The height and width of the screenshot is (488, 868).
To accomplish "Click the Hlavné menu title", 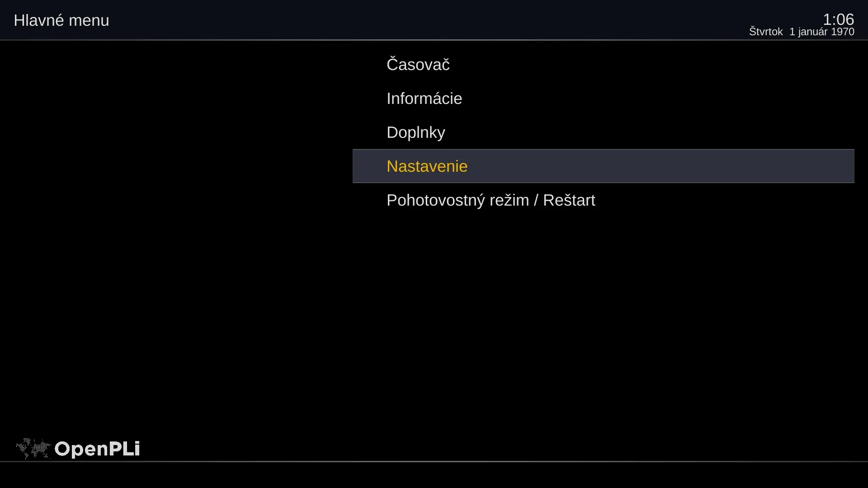I will click(61, 20).
